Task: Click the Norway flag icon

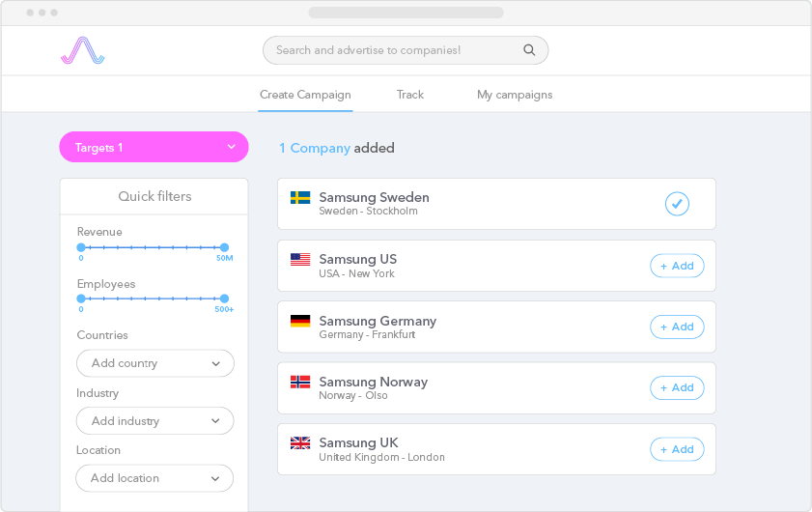Action: click(x=300, y=382)
